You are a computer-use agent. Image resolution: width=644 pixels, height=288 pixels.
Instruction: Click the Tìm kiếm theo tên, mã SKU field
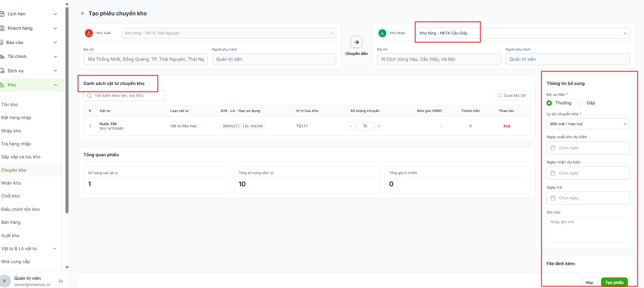[x=124, y=96]
